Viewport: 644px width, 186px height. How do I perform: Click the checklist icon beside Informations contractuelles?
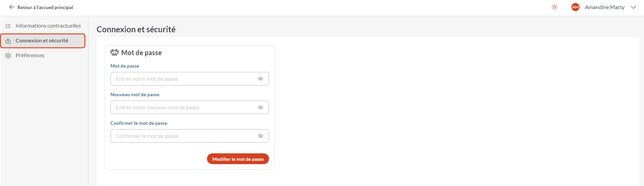coord(8,26)
